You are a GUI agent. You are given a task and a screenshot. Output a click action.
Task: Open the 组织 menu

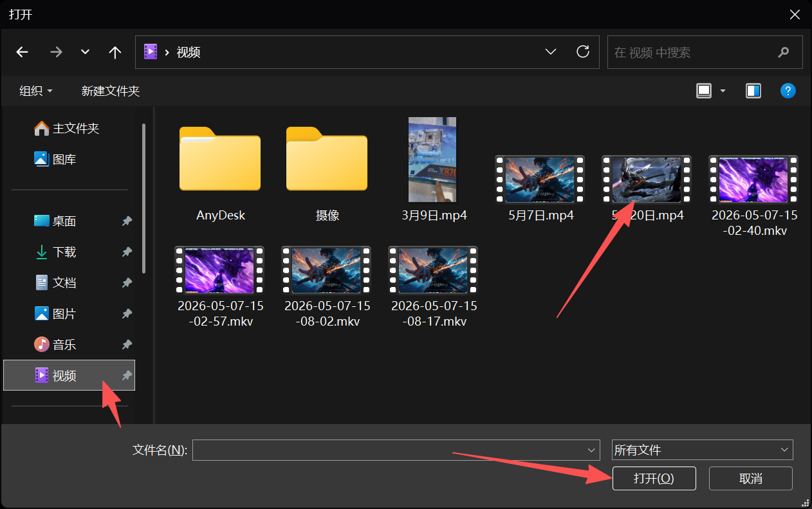(x=36, y=91)
